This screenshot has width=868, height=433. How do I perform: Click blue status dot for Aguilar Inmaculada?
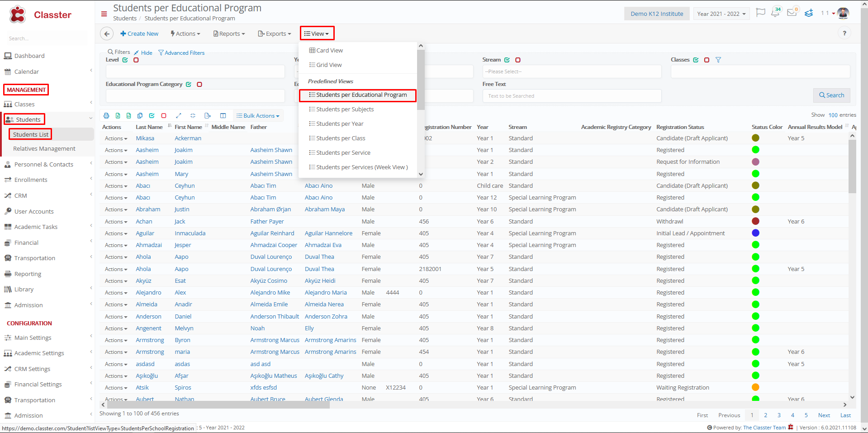click(x=755, y=233)
